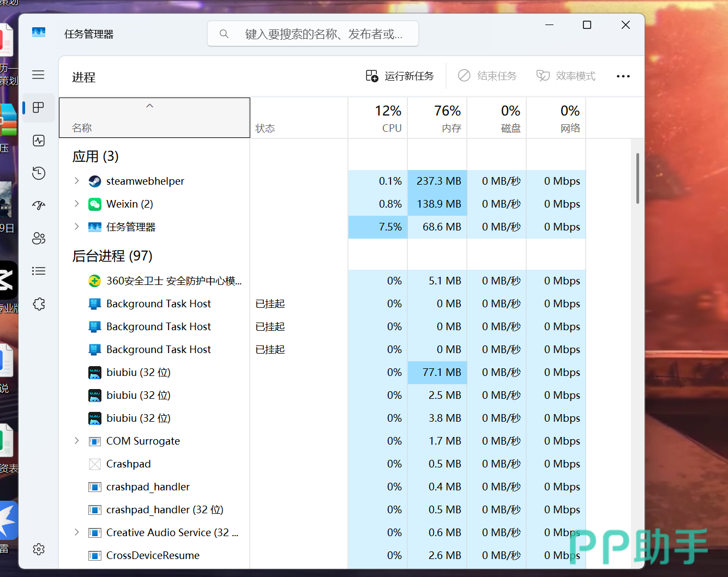The image size is (728, 577).
Task: Click Run new task button
Action: point(400,76)
